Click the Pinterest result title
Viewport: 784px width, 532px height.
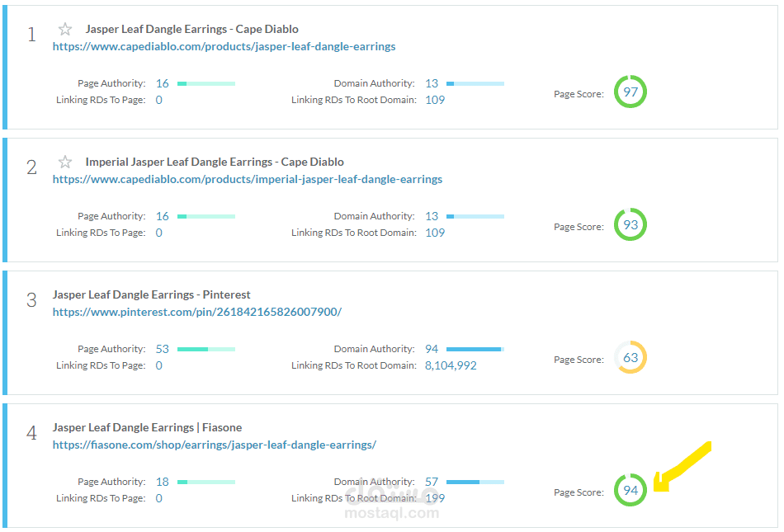(x=151, y=294)
